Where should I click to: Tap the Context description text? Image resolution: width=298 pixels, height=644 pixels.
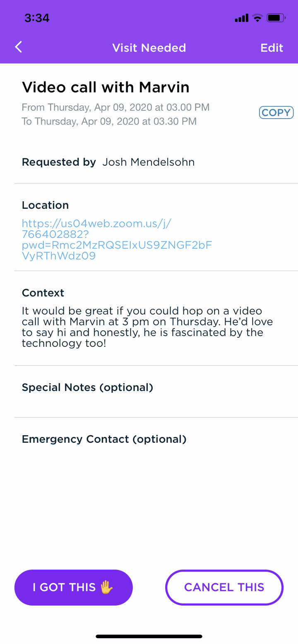(147, 327)
